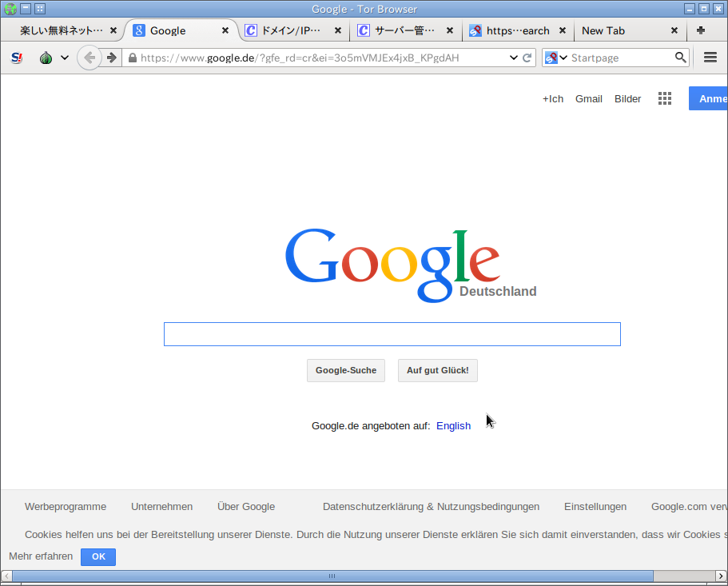Click the Tor onion button icon
Image resolution: width=728 pixels, height=586 pixels.
[x=46, y=58]
